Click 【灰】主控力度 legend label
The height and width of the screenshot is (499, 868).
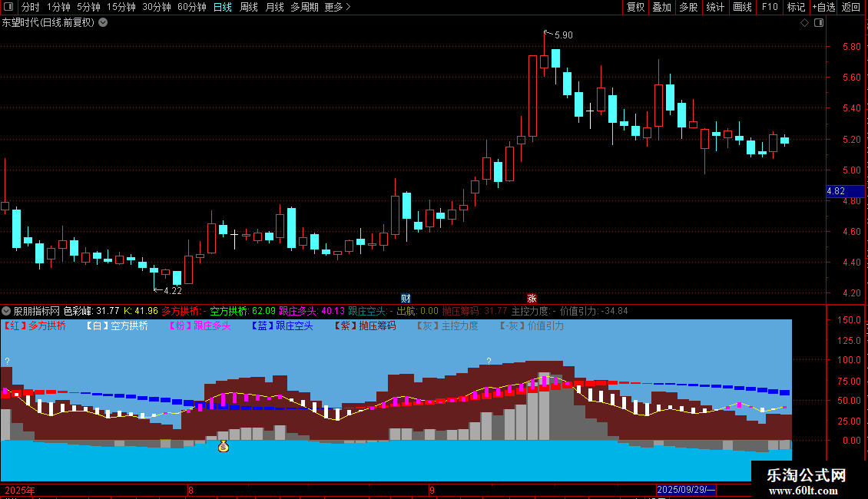point(447,326)
